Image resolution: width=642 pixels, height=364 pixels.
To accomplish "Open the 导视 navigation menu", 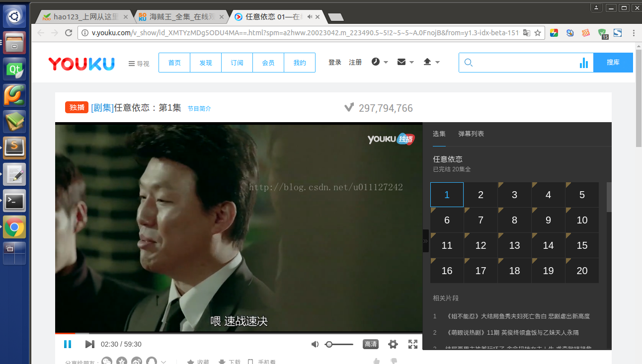I will pos(139,64).
